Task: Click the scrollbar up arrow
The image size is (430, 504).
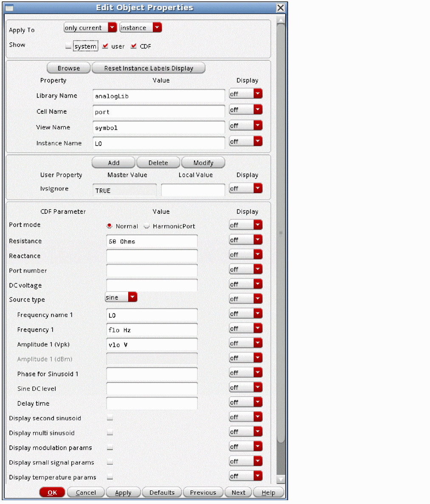Action: coord(281,20)
